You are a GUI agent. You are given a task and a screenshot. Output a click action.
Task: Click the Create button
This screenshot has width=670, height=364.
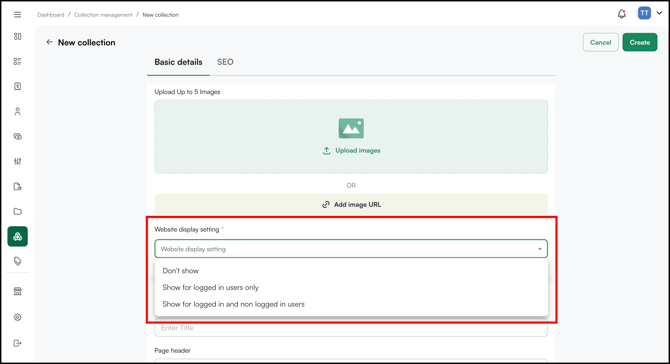640,42
